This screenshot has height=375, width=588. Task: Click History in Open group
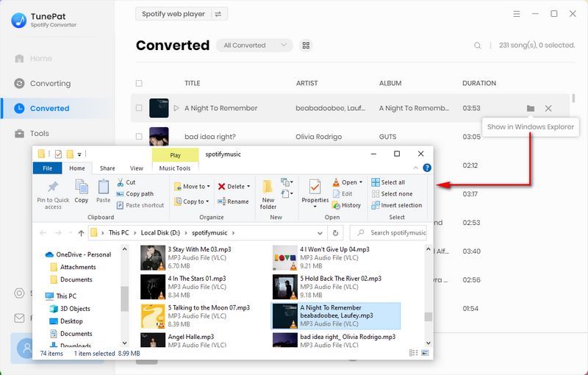[x=346, y=205]
